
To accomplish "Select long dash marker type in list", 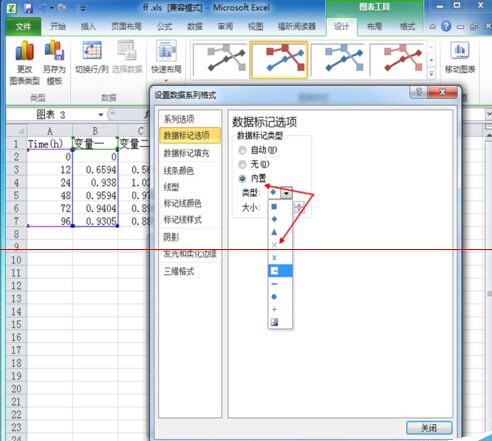I will click(274, 284).
